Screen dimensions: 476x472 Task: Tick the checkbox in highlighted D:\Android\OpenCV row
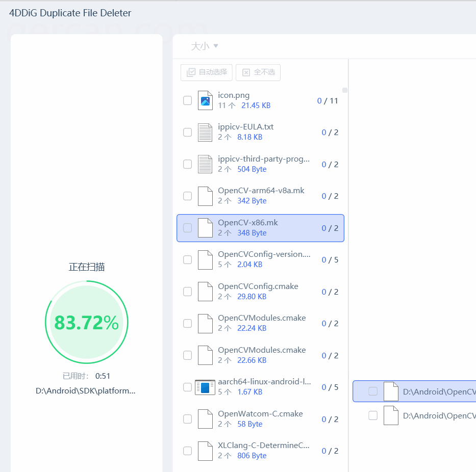point(373,391)
